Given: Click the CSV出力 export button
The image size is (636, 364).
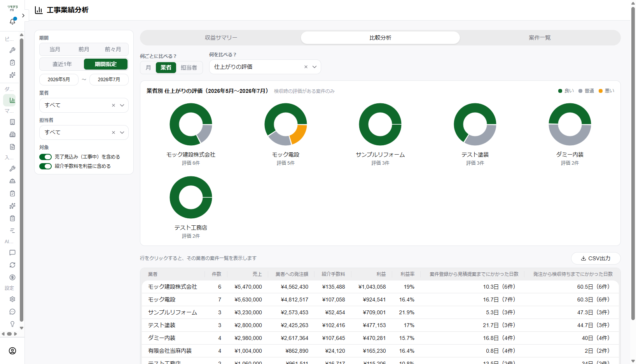Looking at the screenshot, I should pyautogui.click(x=596, y=258).
